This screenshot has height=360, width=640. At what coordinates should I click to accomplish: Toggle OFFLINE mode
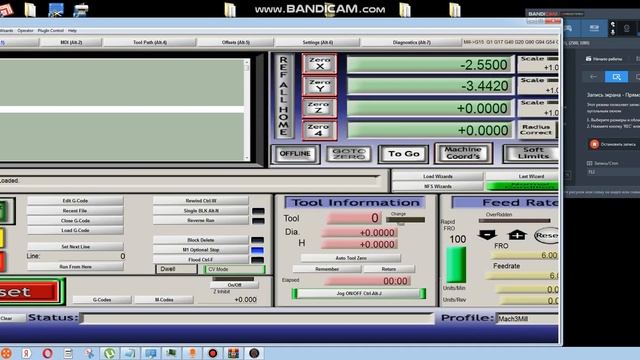coord(295,154)
